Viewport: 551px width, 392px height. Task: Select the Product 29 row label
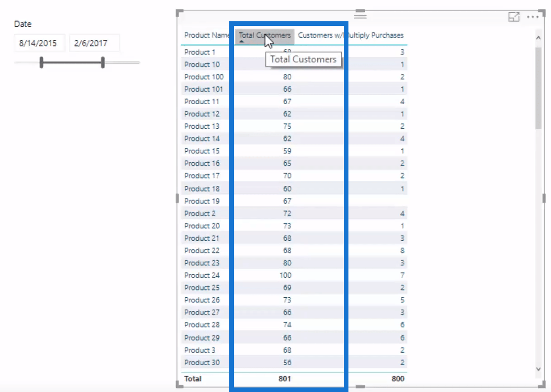pyautogui.click(x=202, y=338)
